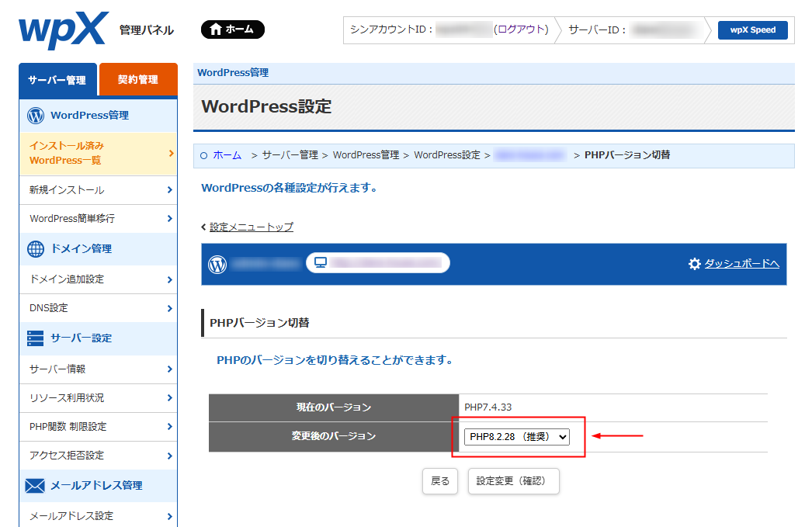Image resolution: width=812 pixels, height=527 pixels.
Task: Click the wpX Speed button
Action: [x=752, y=30]
